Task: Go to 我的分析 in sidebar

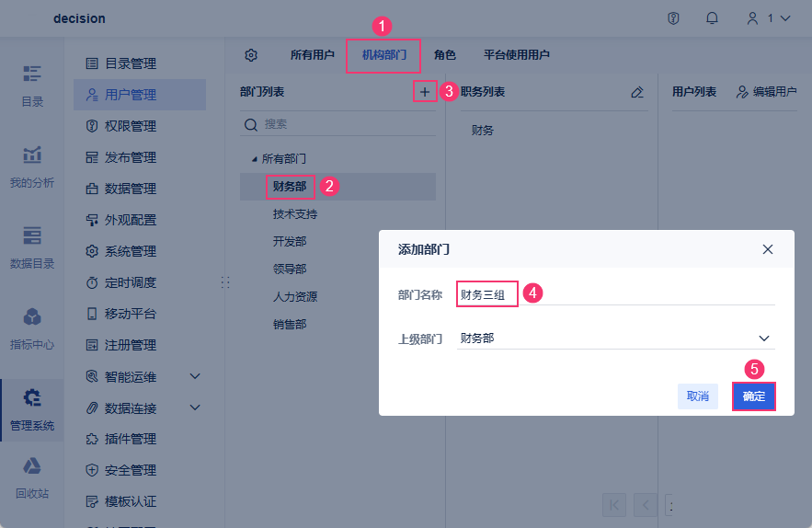Action: pyautogui.click(x=32, y=166)
